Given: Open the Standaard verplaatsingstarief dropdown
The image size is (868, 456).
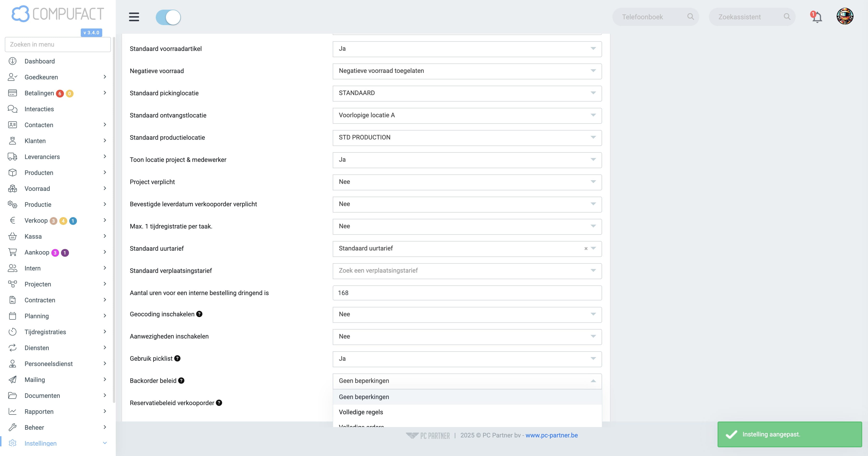Looking at the screenshot, I should pyautogui.click(x=467, y=271).
